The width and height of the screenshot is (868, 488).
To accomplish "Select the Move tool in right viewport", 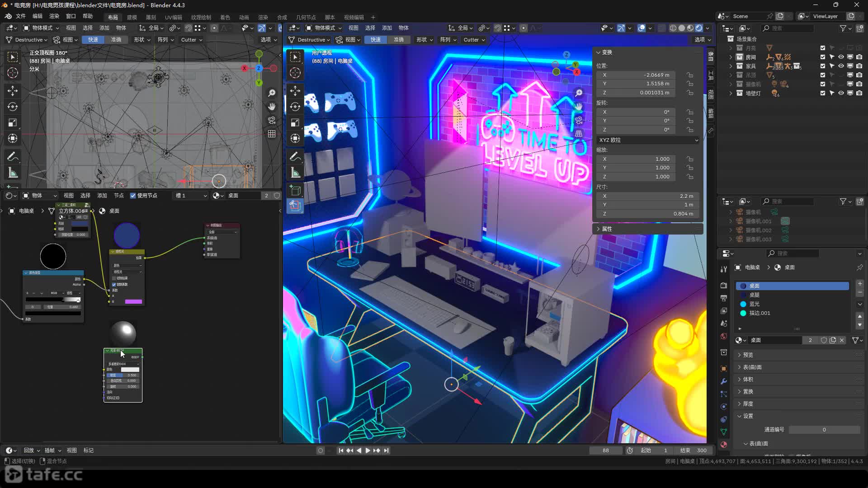I will 295,90.
